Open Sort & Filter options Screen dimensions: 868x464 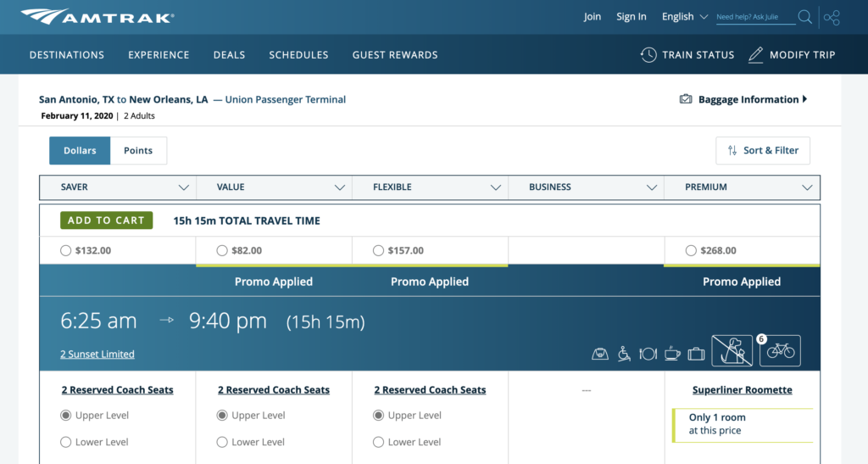[763, 151]
